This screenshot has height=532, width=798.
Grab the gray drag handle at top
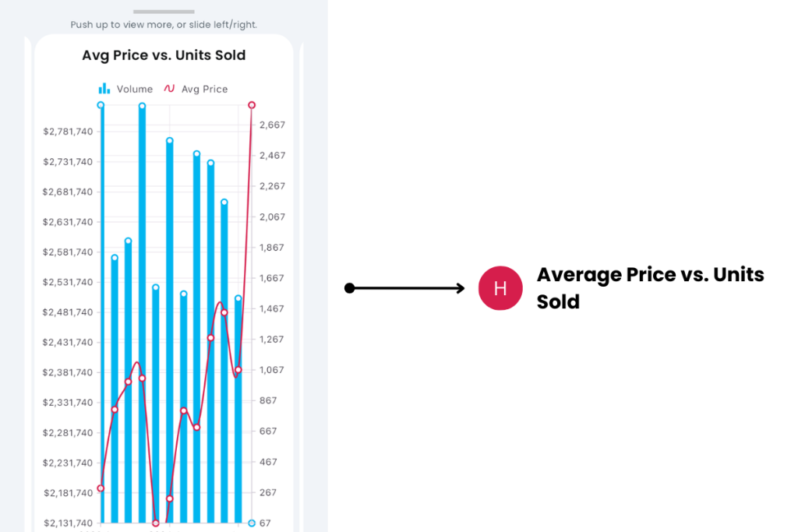pos(164,12)
